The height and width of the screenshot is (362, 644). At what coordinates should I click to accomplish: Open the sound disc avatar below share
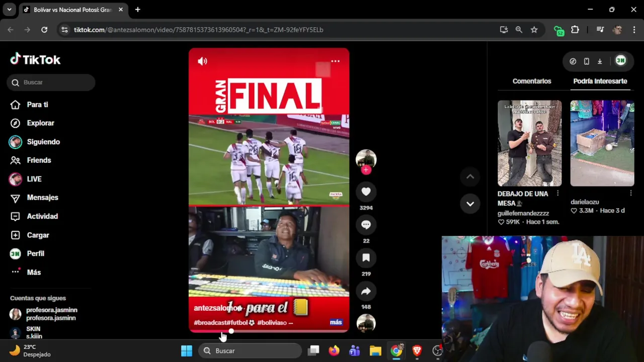pos(366,323)
